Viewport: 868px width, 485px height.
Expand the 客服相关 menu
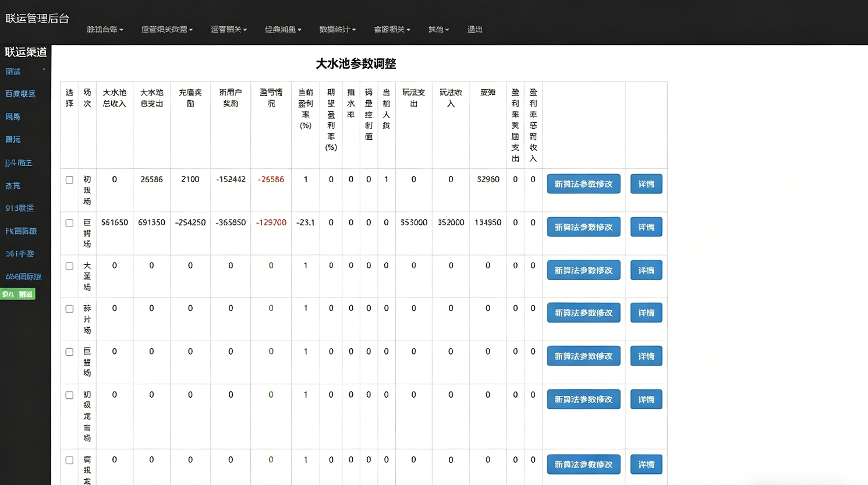click(x=392, y=29)
